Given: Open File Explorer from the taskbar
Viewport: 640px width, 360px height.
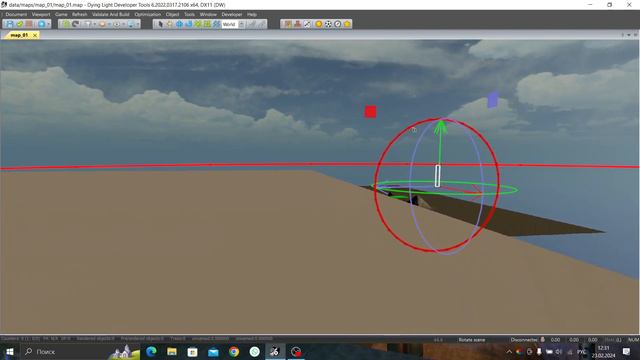Looking at the screenshot, I should point(172,351).
